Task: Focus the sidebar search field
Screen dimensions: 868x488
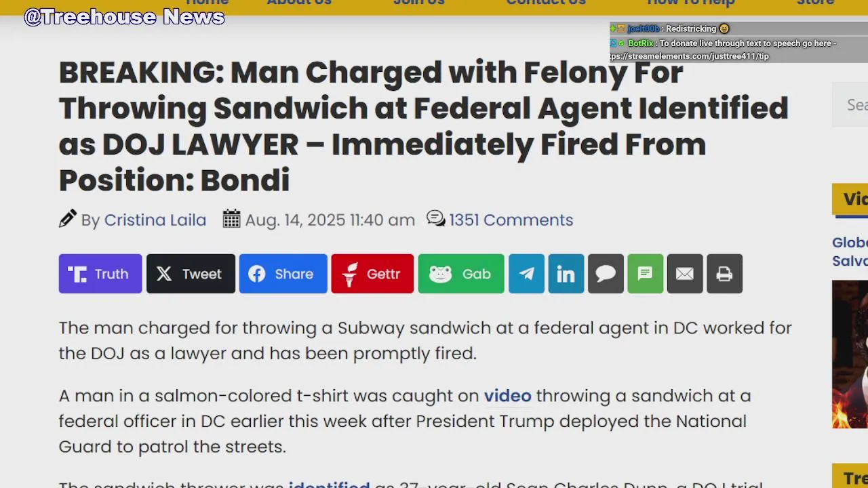Action: click(850, 104)
